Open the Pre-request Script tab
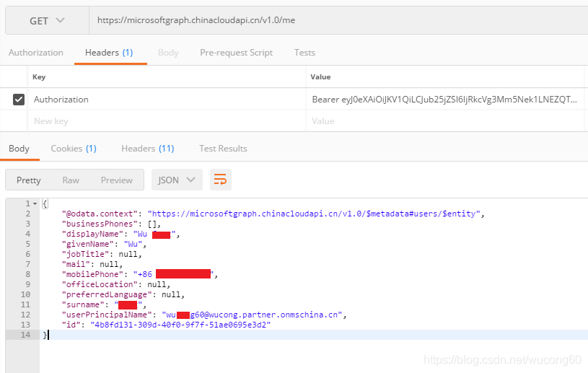Viewport: 588px width, 373px height. click(x=236, y=53)
